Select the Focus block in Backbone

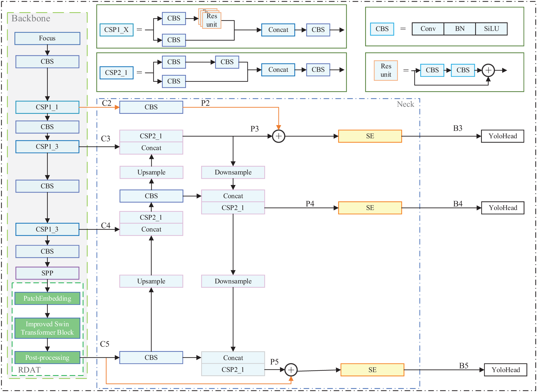point(47,38)
